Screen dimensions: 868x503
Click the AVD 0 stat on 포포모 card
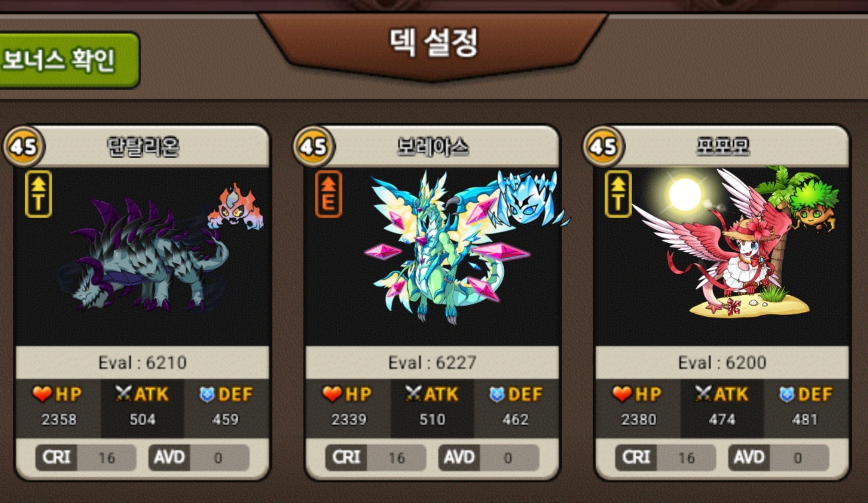pos(778,457)
